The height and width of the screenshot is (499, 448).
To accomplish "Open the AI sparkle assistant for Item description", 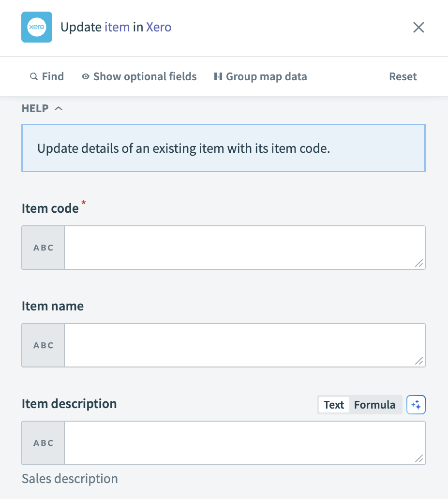I will pos(416,405).
